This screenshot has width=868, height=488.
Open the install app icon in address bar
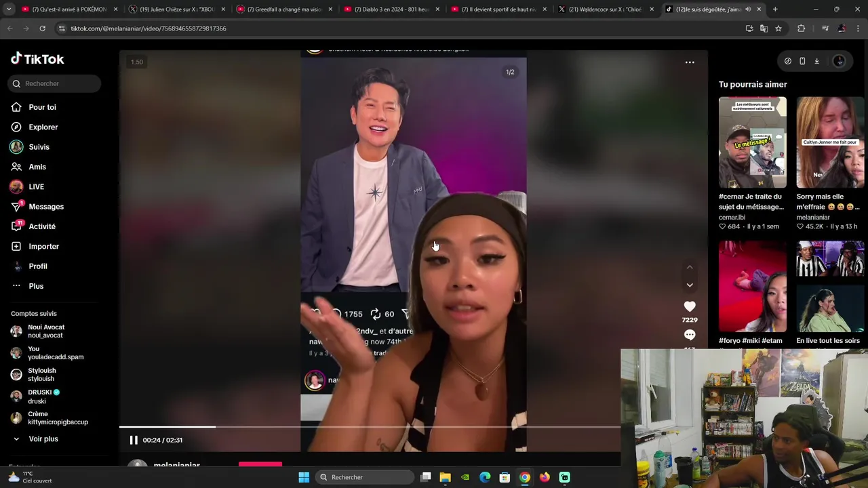pyautogui.click(x=749, y=28)
